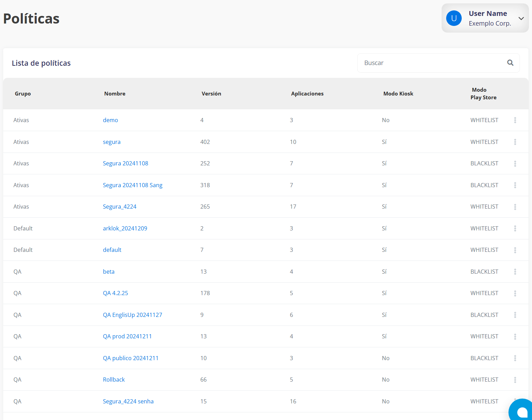Screen dimensions: 532x420
Task: Click version value 318
Action: click(205, 185)
